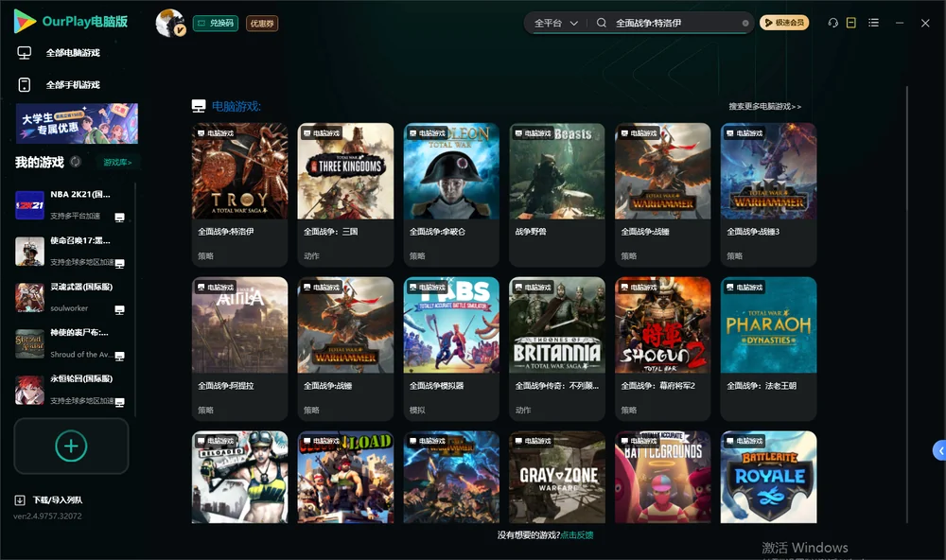The width and height of the screenshot is (946, 560).
Task: Click the refresh icon beside 我的游戏
Action: (76, 162)
